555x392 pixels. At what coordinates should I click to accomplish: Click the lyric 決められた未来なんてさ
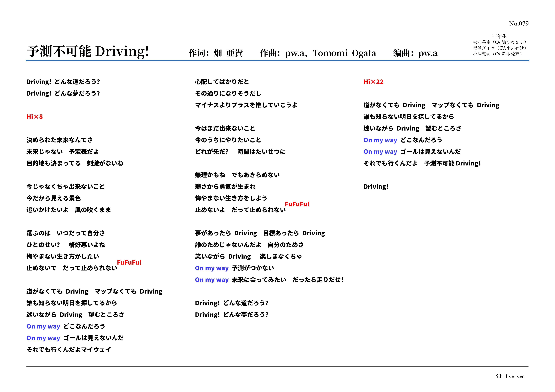(60, 140)
